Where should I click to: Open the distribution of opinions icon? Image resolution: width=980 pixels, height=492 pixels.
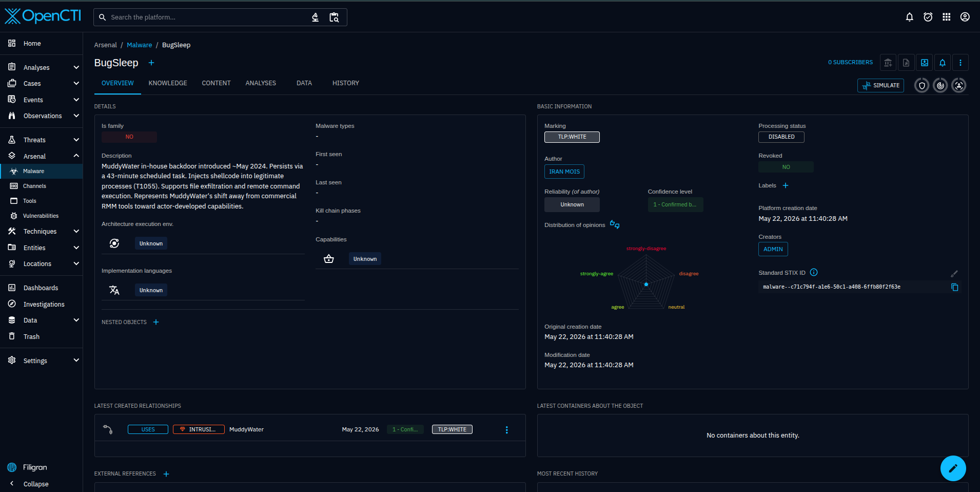615,224
